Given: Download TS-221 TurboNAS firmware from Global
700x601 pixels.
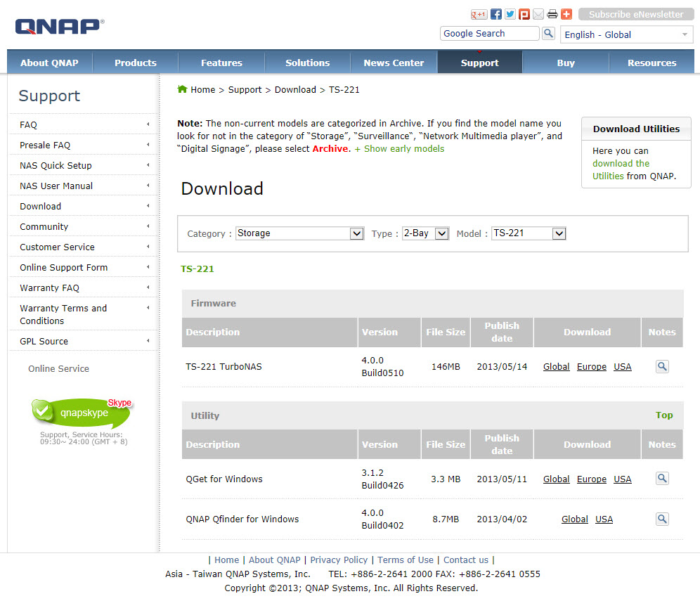Looking at the screenshot, I should coord(556,367).
